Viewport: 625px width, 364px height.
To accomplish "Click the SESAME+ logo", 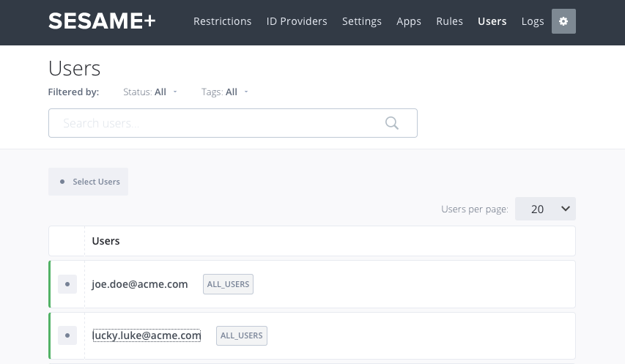I will [x=102, y=21].
